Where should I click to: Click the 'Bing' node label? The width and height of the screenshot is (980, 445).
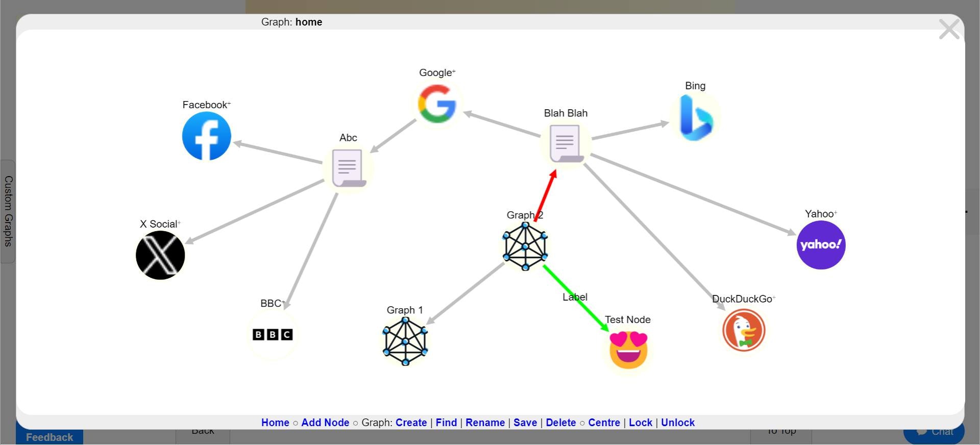point(695,86)
